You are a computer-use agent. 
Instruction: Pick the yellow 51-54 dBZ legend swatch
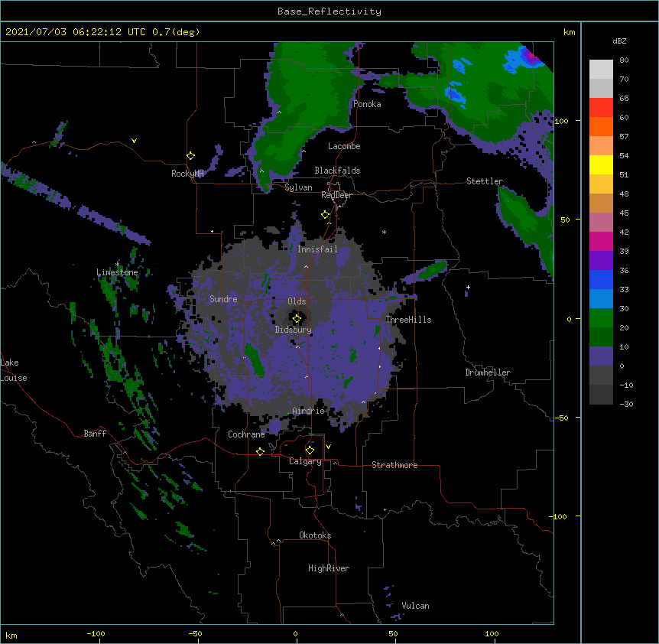click(601, 164)
